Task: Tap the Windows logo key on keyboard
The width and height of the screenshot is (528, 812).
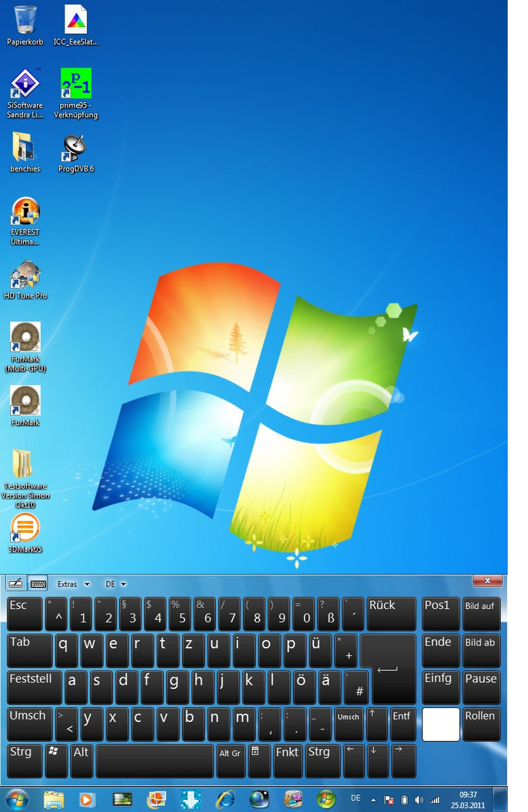Action: 56,761
